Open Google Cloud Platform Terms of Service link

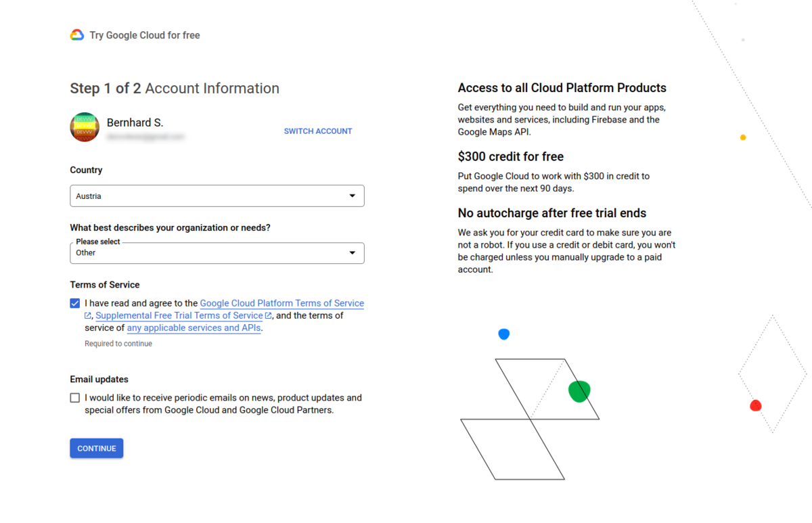281,304
